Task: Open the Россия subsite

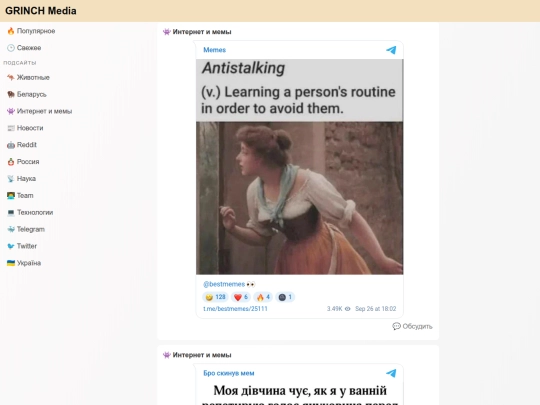Action: tap(28, 162)
